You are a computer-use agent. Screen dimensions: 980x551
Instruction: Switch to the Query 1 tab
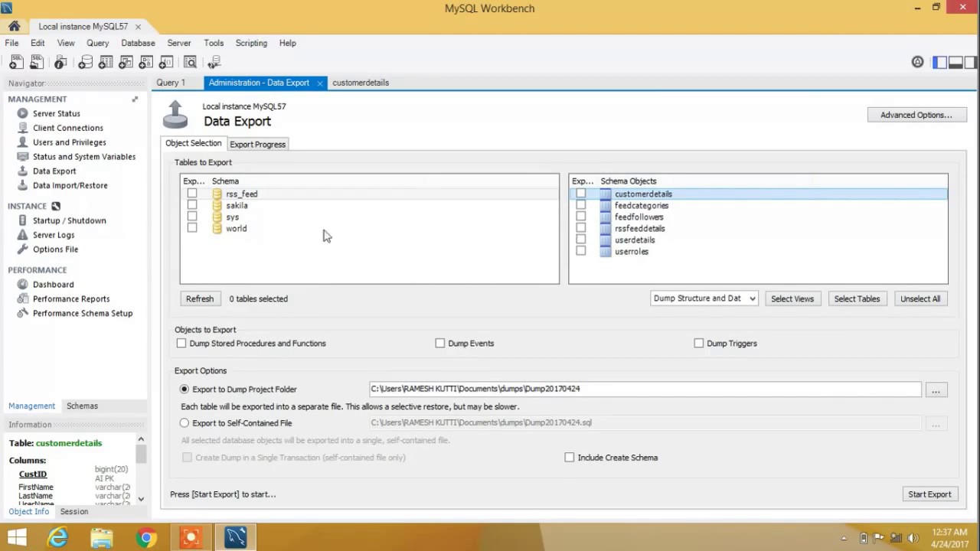tap(171, 83)
